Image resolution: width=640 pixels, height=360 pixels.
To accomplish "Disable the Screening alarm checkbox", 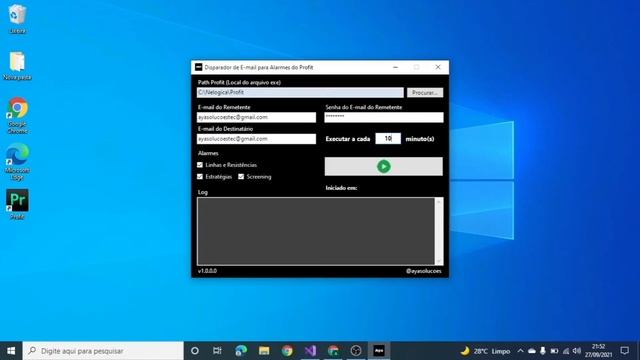I will pyautogui.click(x=241, y=177).
